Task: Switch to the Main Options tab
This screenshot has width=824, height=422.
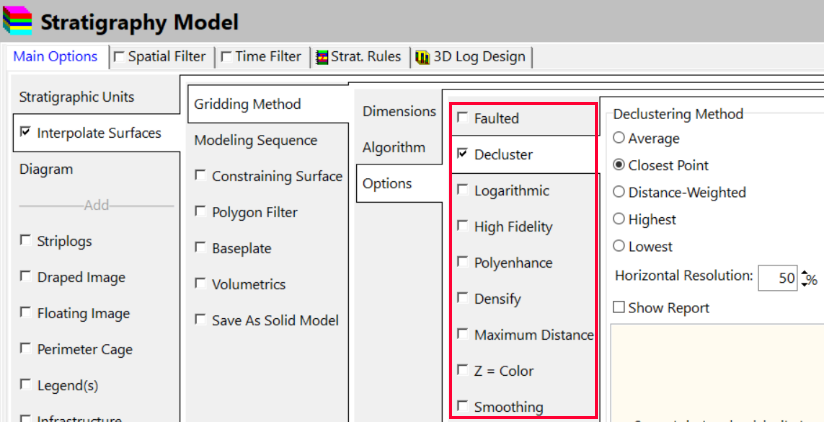Action: click(x=55, y=57)
